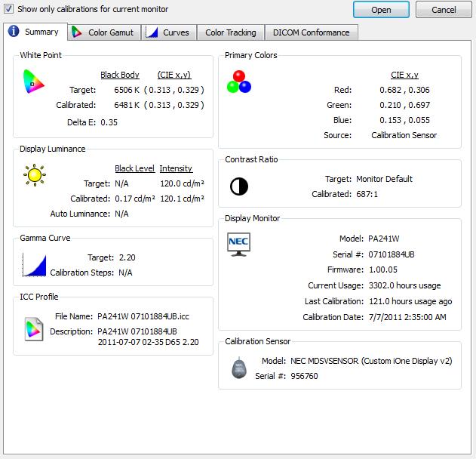
Task: Select the Summary tab
Action: click(x=35, y=32)
